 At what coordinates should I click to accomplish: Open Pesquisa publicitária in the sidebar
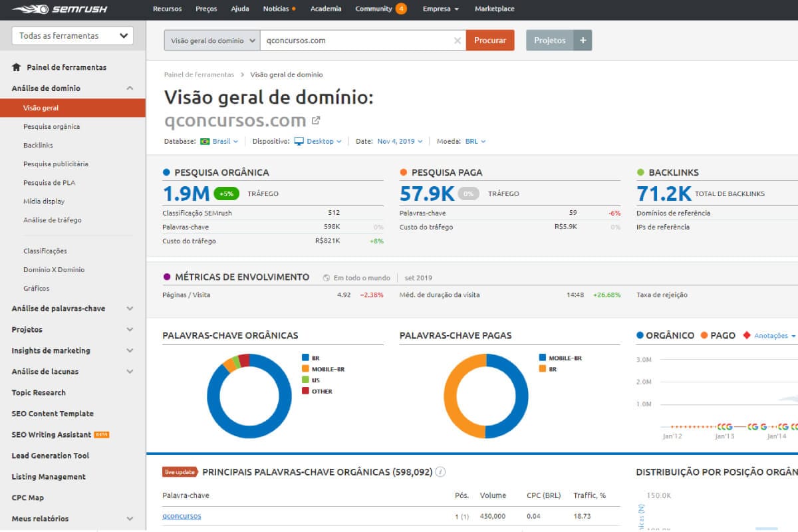click(x=56, y=164)
